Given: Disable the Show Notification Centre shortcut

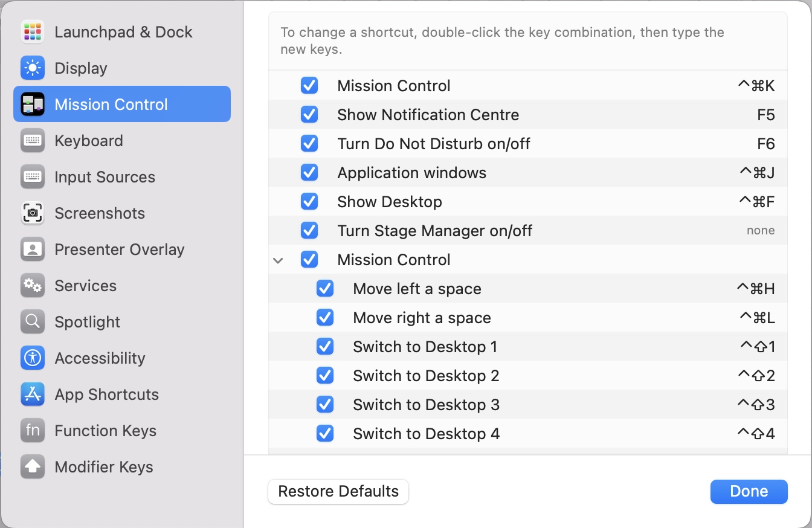Looking at the screenshot, I should pyautogui.click(x=309, y=114).
